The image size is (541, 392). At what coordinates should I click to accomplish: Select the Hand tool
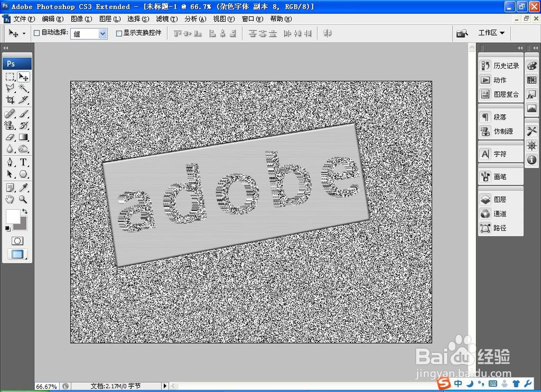(10, 200)
